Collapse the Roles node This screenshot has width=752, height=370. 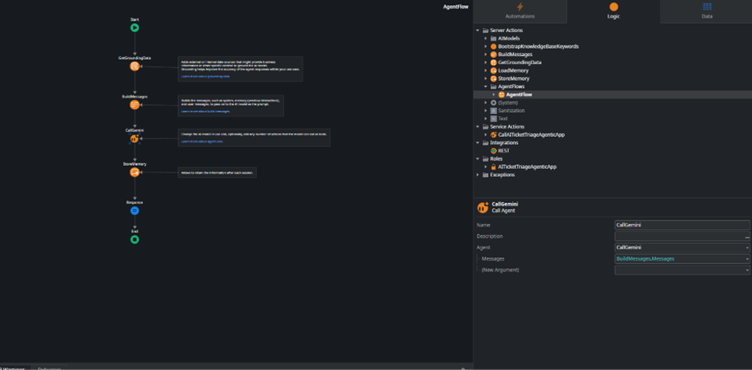click(x=478, y=159)
